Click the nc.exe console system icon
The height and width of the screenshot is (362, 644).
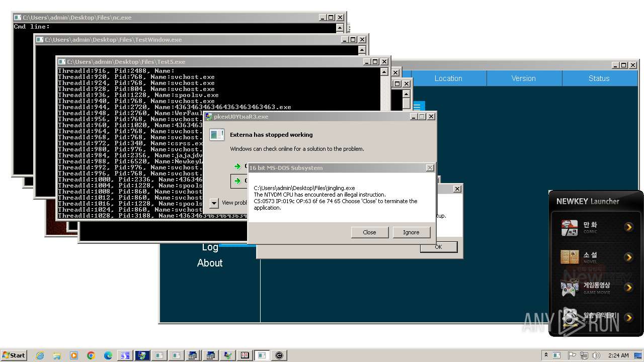(x=17, y=18)
